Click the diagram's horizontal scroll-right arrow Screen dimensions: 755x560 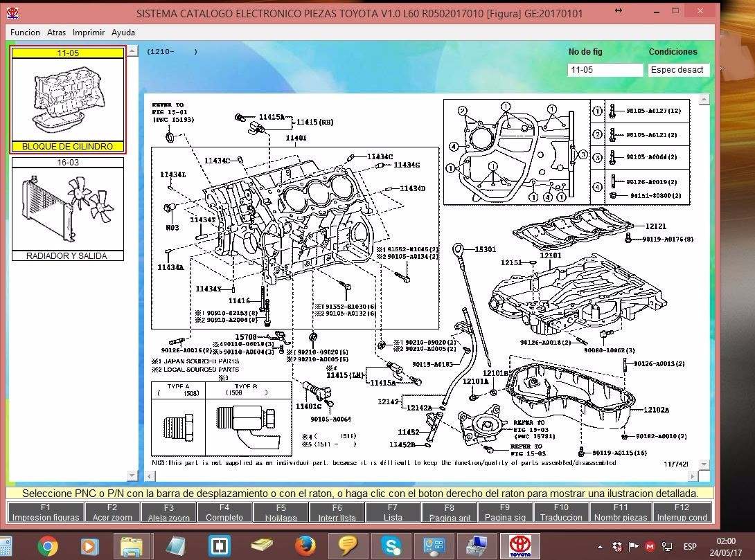point(693,476)
